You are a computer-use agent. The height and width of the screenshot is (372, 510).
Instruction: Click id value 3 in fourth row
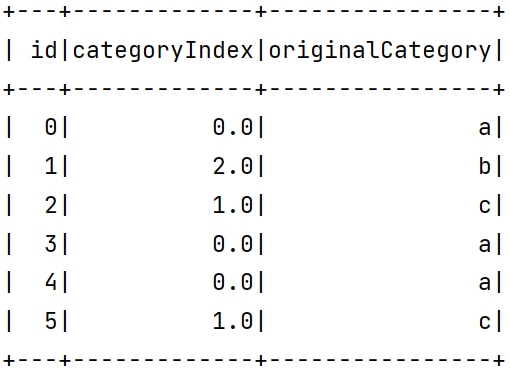click(51, 244)
